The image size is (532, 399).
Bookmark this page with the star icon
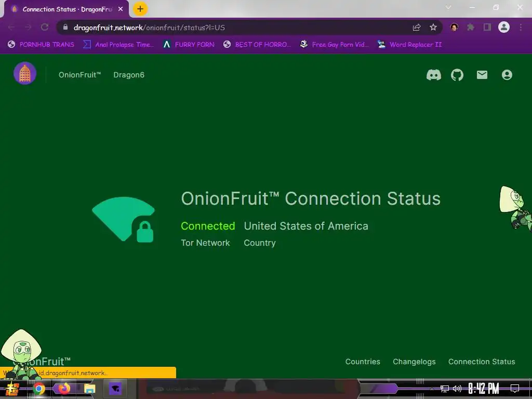coord(433,28)
